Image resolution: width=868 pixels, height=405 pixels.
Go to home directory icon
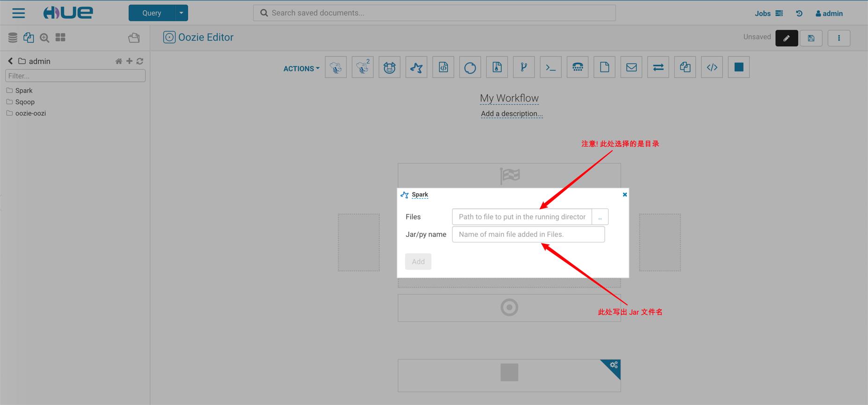point(119,61)
